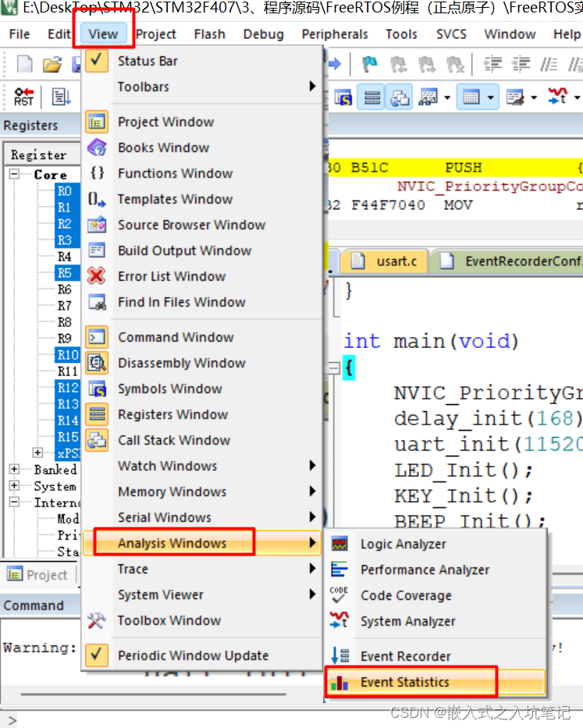The width and height of the screenshot is (583, 728).
Task: Open Build Output Window
Action: click(202, 250)
